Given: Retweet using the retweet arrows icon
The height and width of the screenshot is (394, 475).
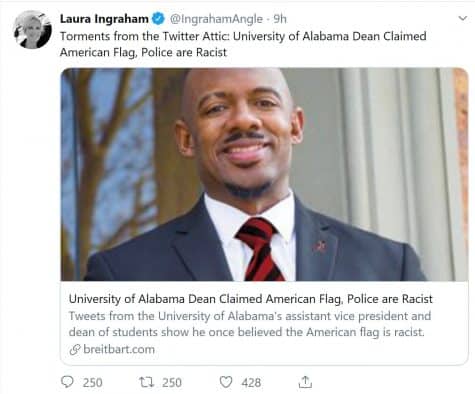Looking at the screenshot, I should (x=146, y=382).
